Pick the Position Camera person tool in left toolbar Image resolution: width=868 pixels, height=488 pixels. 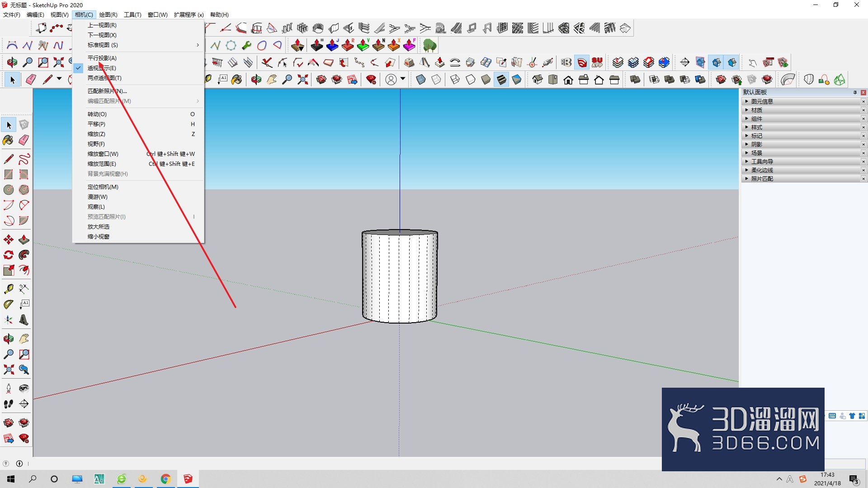coord(9,389)
